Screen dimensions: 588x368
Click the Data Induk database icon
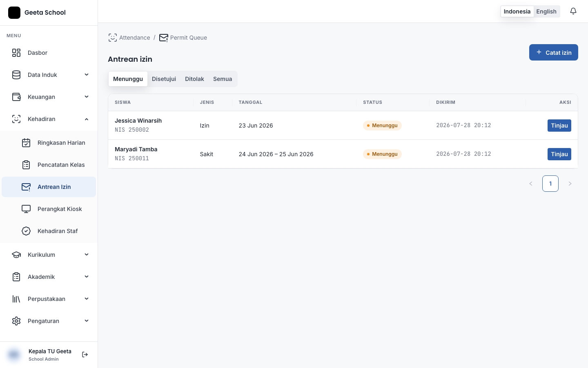click(16, 75)
